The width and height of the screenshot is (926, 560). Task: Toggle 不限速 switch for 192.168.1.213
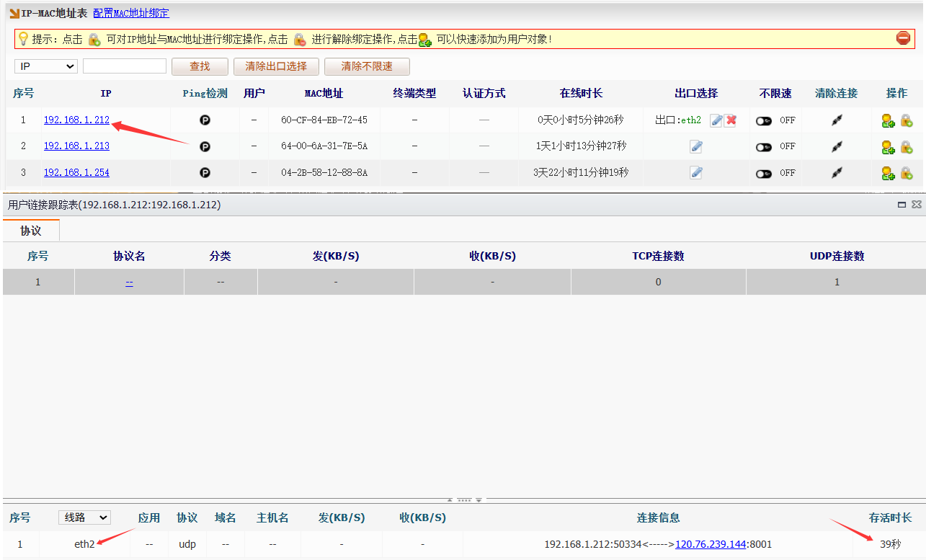click(764, 147)
